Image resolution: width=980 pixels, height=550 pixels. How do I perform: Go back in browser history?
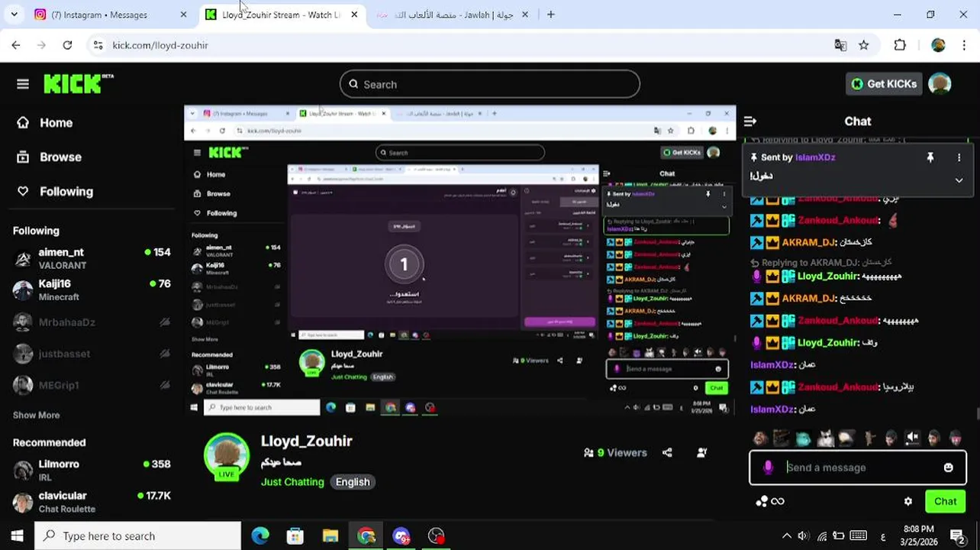pyautogui.click(x=16, y=45)
